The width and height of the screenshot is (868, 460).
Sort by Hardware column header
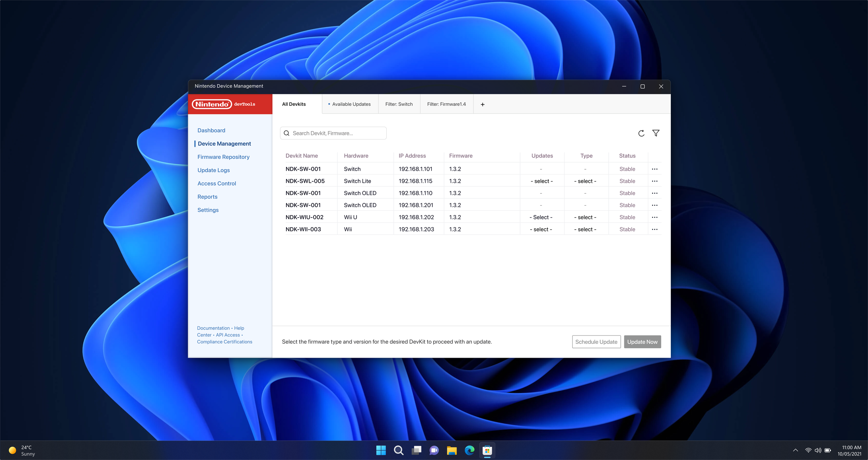(x=356, y=156)
